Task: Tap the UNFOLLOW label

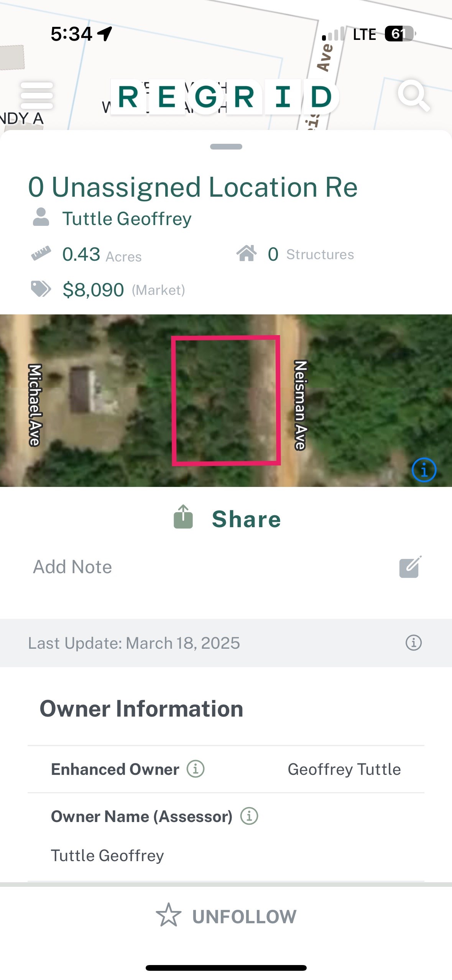Action: (244, 917)
